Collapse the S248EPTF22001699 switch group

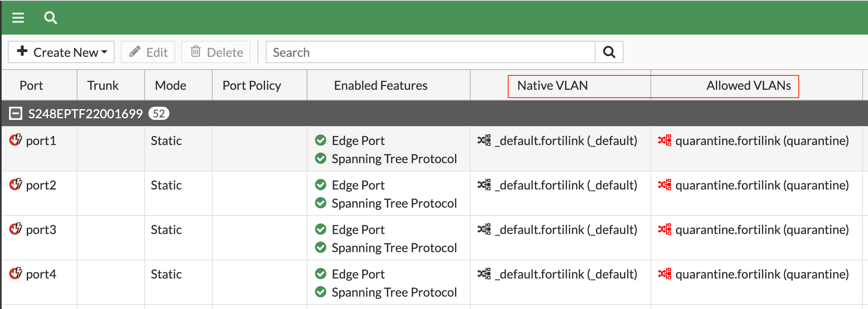15,113
